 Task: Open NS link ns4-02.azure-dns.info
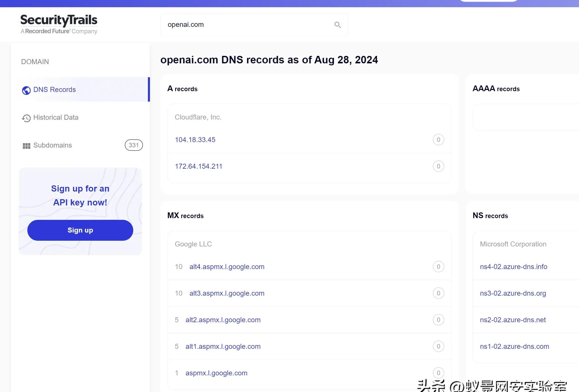513,267
